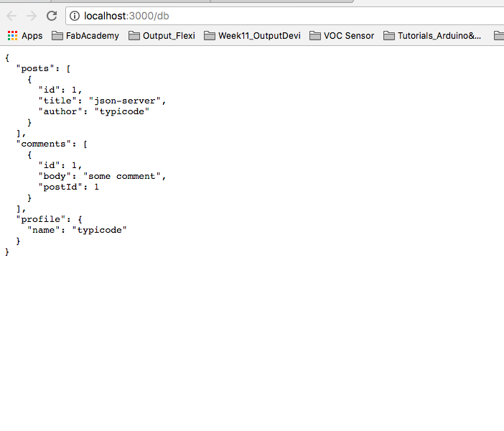Viewport: 504px width, 431px height.
Task: Click the "author": "typicode" line
Action: coord(94,111)
